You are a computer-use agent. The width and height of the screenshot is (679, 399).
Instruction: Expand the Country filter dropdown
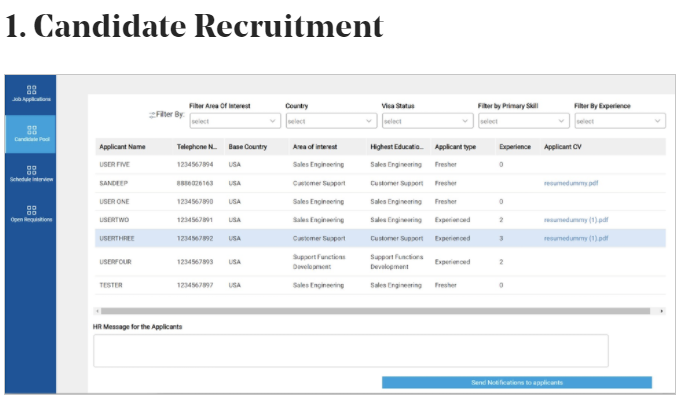click(331, 121)
